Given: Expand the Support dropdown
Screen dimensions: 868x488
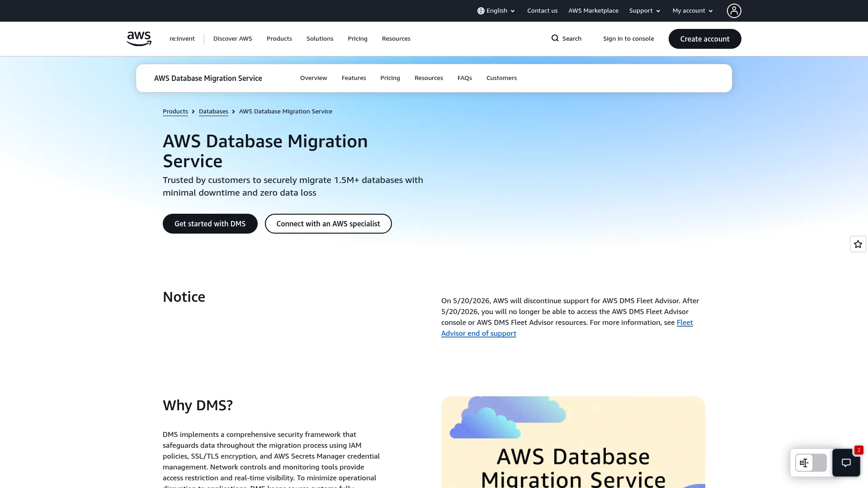Looking at the screenshot, I should (x=645, y=11).
